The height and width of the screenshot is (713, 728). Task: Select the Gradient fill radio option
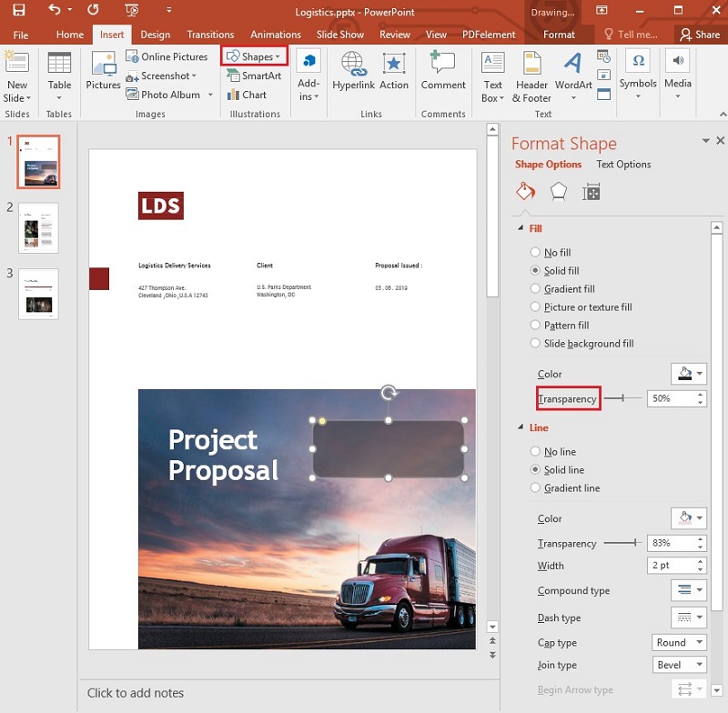535,288
